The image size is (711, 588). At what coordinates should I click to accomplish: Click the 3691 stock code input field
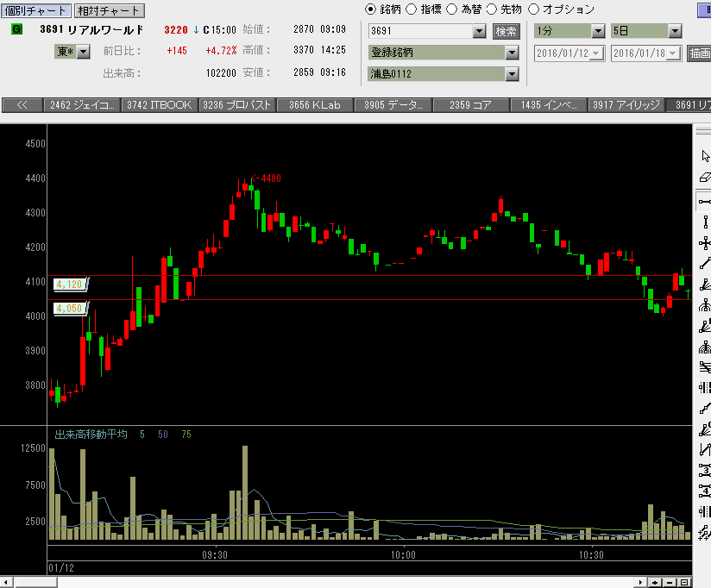click(x=421, y=31)
